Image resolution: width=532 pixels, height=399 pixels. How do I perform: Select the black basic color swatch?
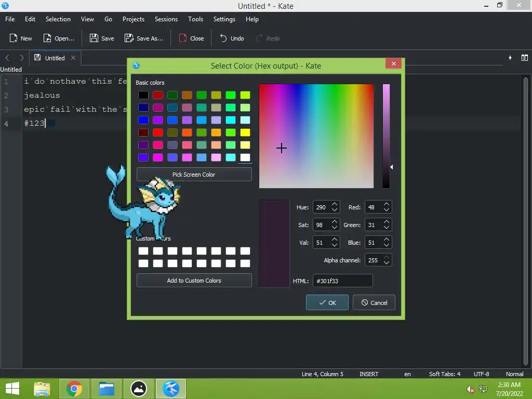143,95
